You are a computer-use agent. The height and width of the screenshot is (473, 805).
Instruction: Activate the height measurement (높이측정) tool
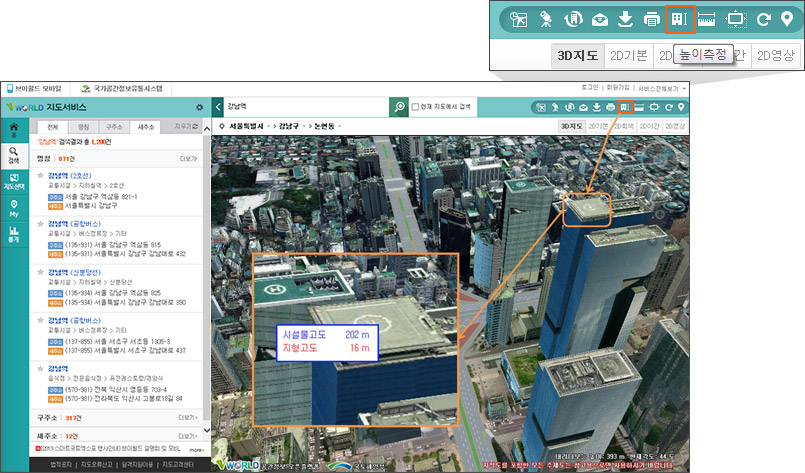tap(624, 107)
